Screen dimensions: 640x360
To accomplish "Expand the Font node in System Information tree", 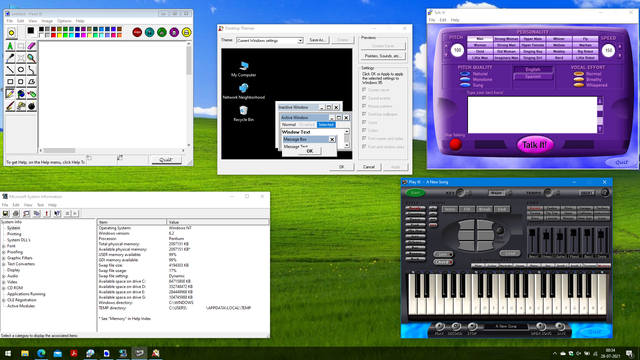I will (x=4, y=246).
